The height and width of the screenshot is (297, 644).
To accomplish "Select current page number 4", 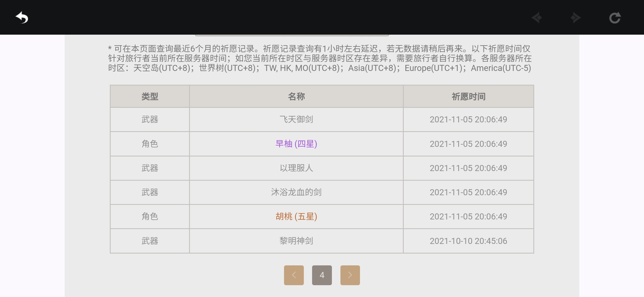I will [x=322, y=275].
